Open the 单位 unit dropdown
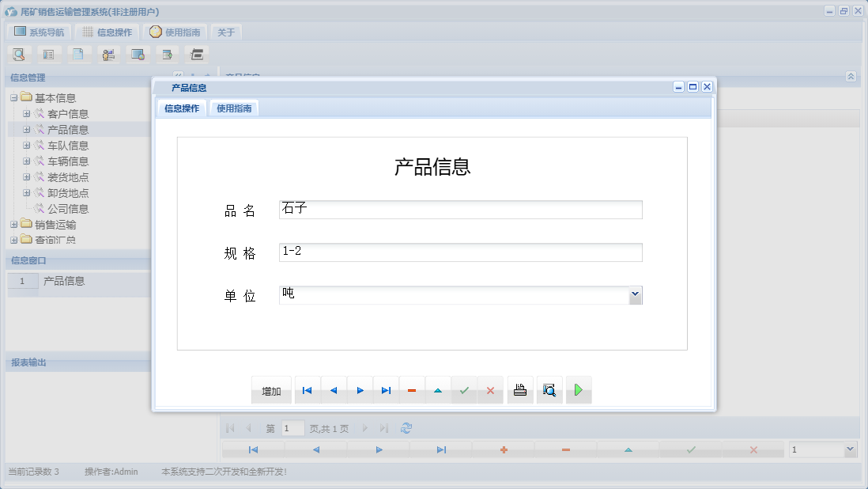This screenshot has width=868, height=489. (x=635, y=294)
